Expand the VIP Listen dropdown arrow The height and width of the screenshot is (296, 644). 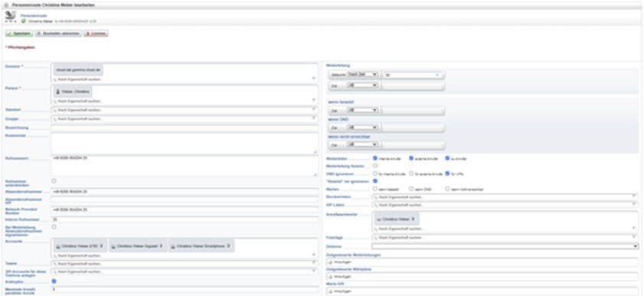click(x=635, y=204)
